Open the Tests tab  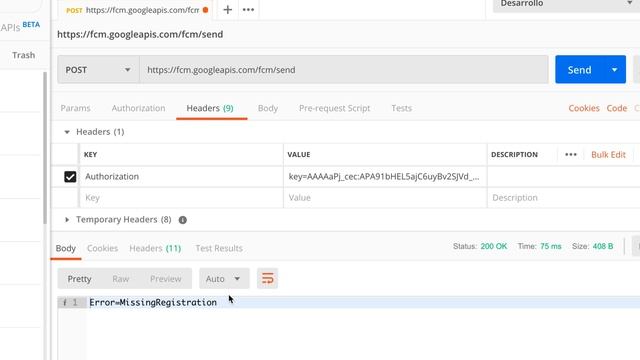pos(402,108)
